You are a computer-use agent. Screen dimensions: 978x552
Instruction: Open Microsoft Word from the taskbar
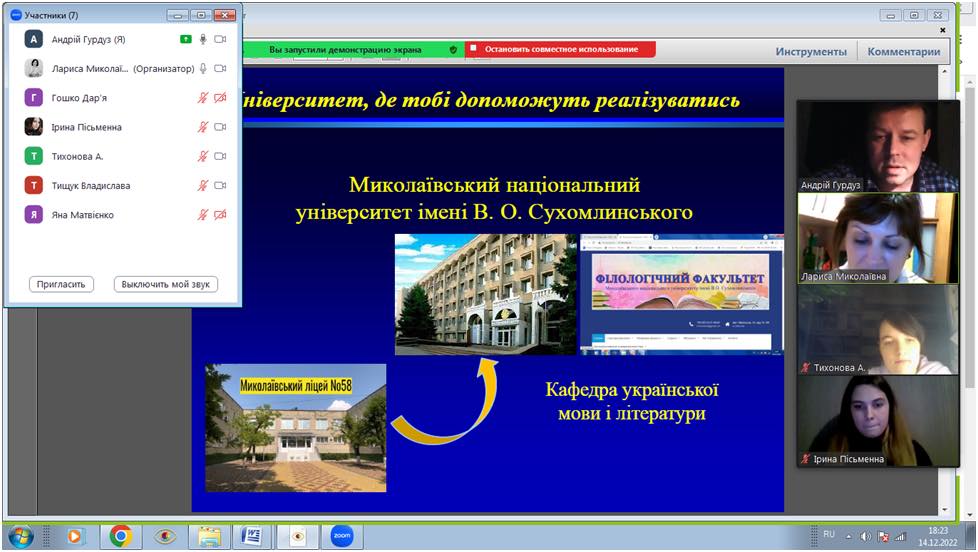(x=252, y=536)
